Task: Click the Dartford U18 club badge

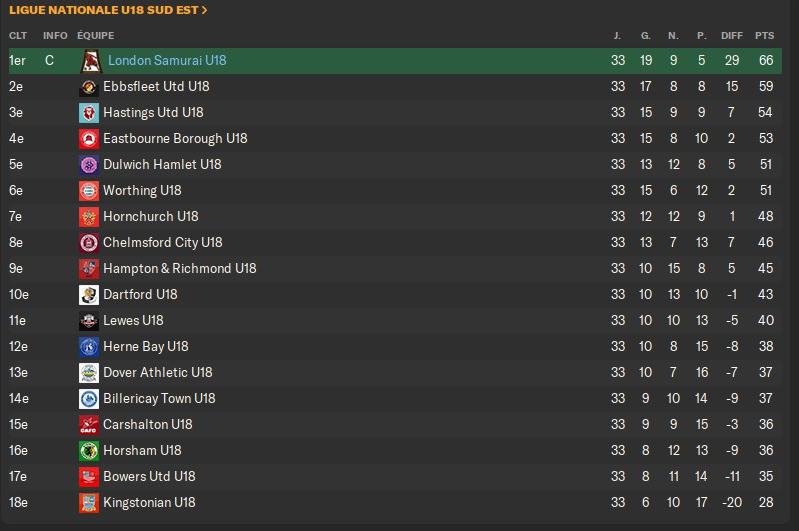Action: 88,295
